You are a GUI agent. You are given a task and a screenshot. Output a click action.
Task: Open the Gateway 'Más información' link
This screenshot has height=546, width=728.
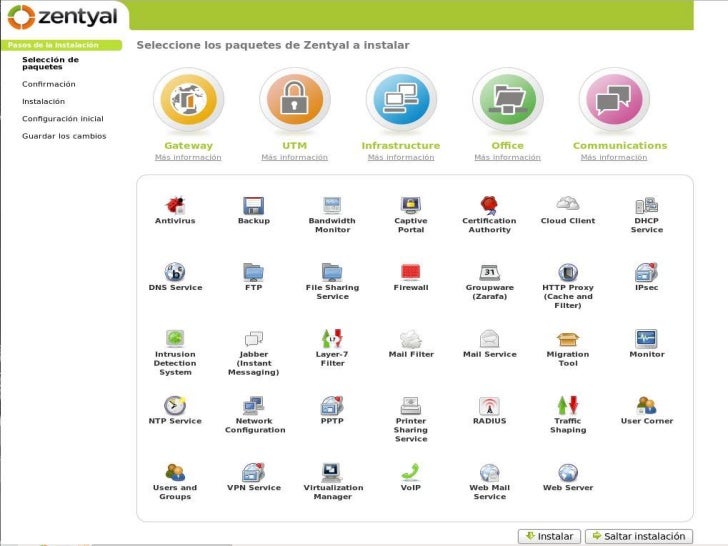tap(188, 157)
